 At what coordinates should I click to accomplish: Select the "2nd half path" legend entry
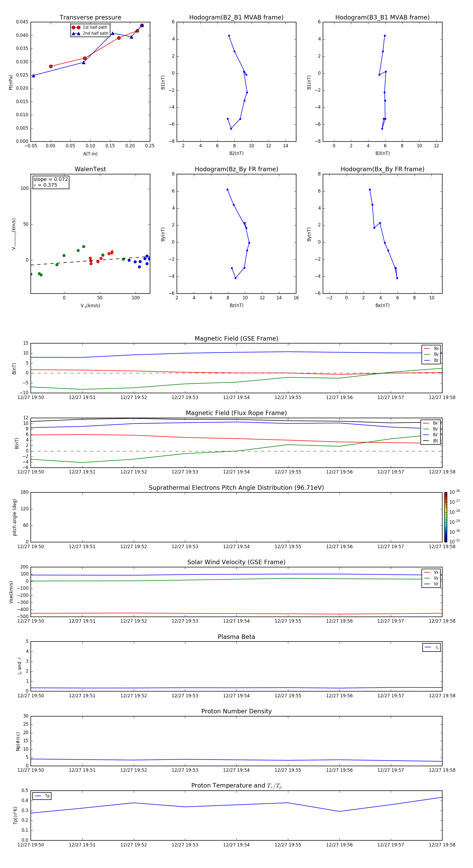point(90,33)
